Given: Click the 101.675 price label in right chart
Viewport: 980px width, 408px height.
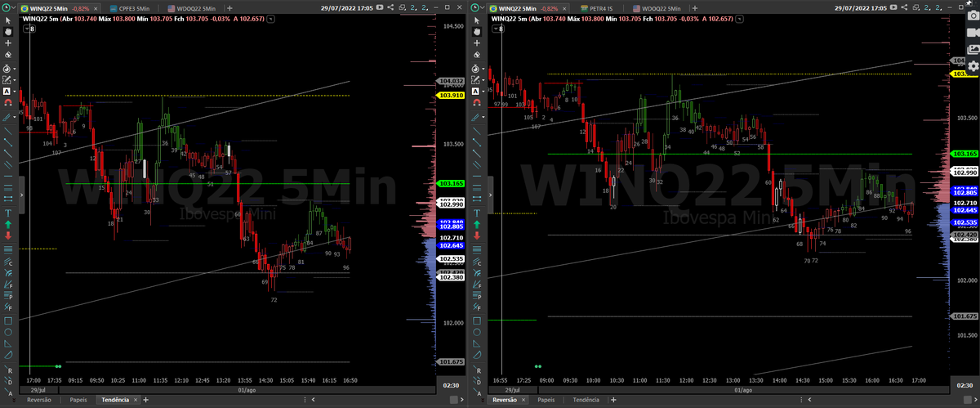Looking at the screenshot, I should (x=964, y=316).
